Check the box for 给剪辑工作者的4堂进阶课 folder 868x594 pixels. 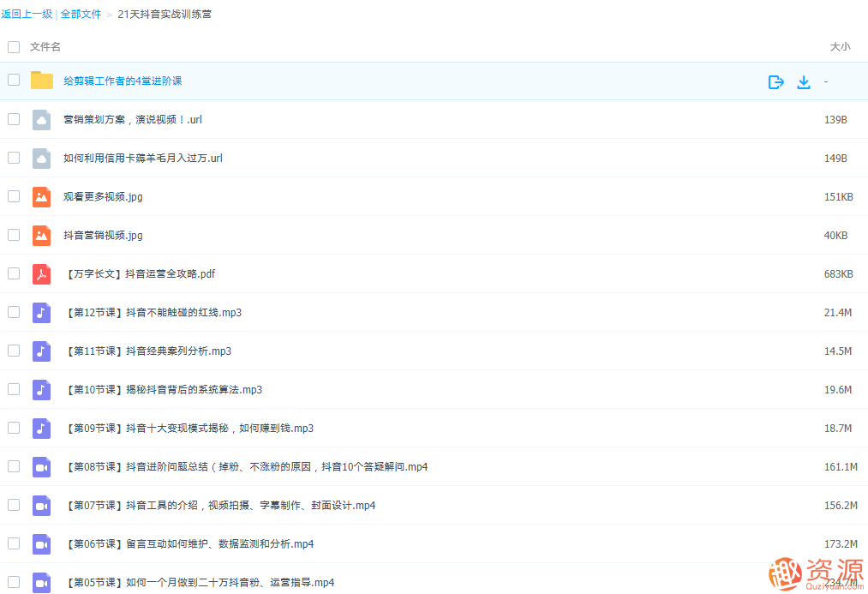pyautogui.click(x=14, y=80)
